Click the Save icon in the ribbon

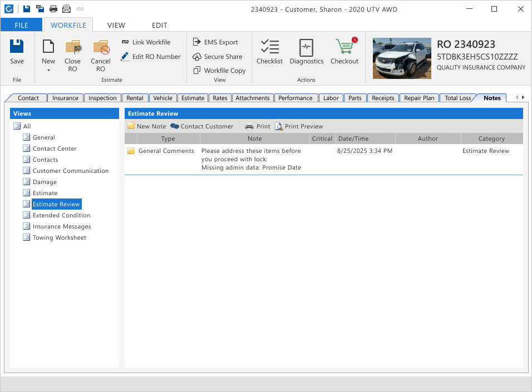[x=17, y=47]
